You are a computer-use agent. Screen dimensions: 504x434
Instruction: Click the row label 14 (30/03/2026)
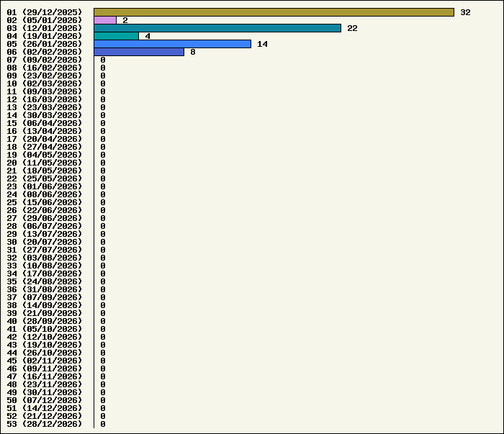(x=45, y=115)
